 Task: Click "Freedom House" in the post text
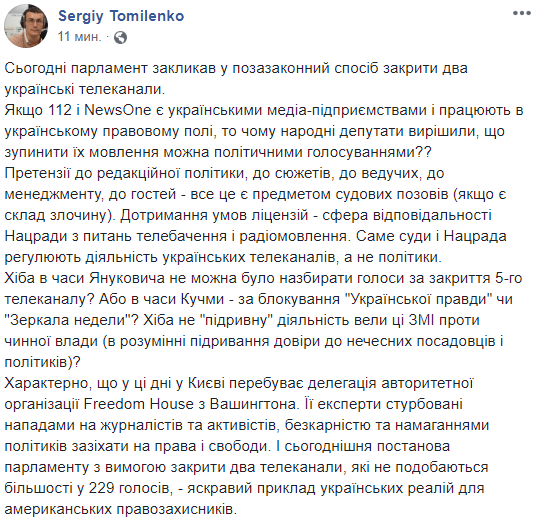point(139,404)
